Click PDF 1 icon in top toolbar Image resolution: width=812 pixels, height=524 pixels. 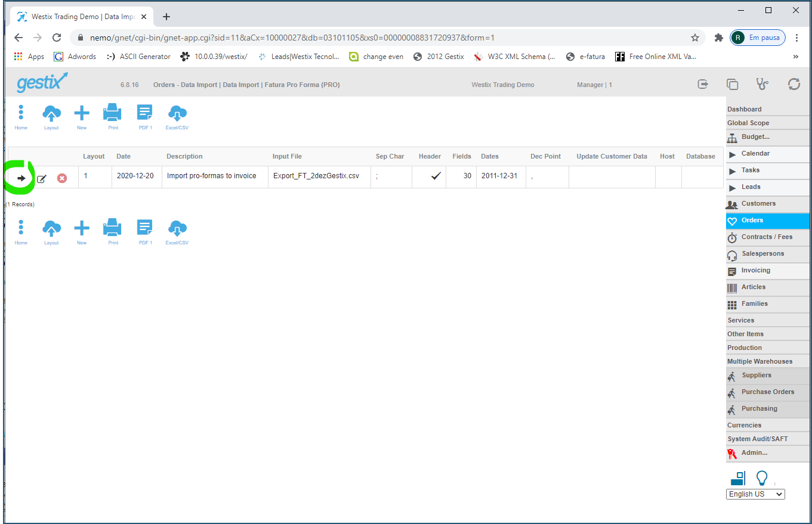[145, 117]
